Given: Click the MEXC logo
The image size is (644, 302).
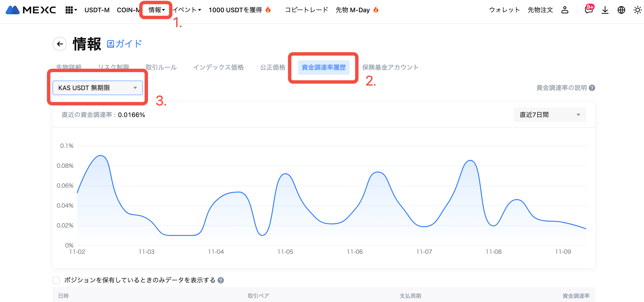Looking at the screenshot, I should [31, 10].
